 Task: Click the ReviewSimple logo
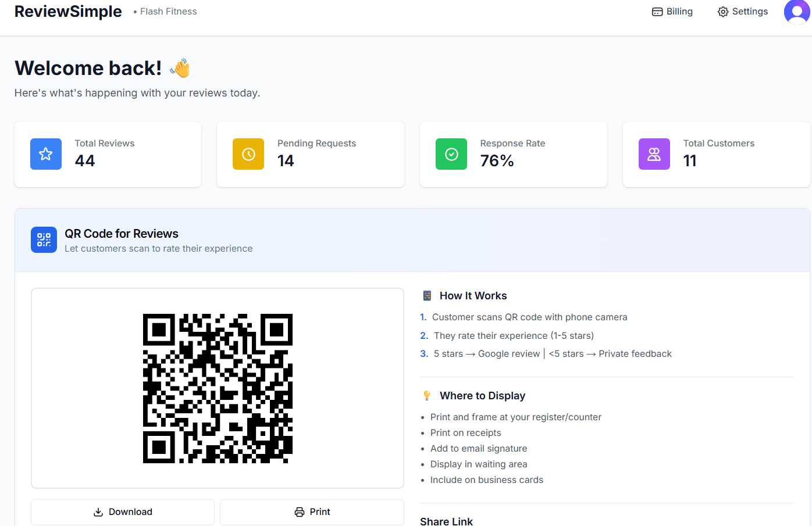(x=67, y=11)
